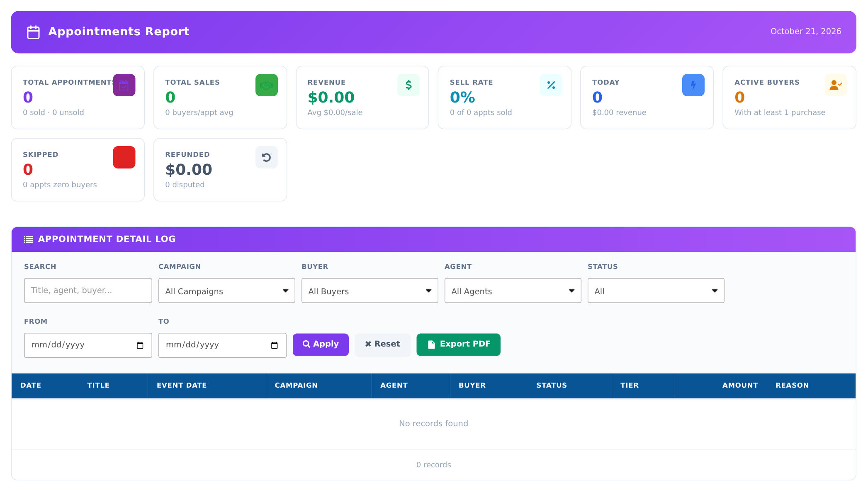
Task: Click the $0.00 Revenue value
Action: pos(331,98)
